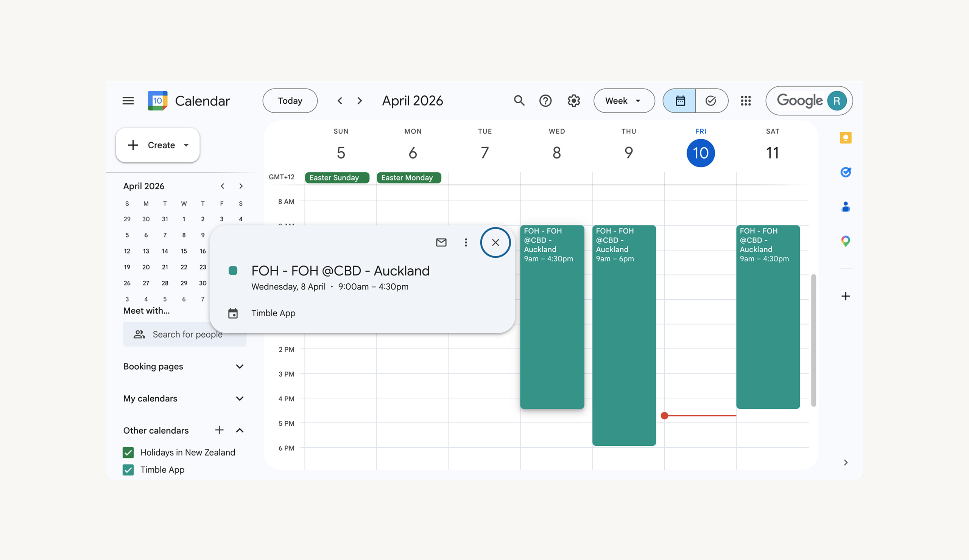Screen dimensions: 969x560
Task: Open the settings gear menu
Action: pos(573,101)
